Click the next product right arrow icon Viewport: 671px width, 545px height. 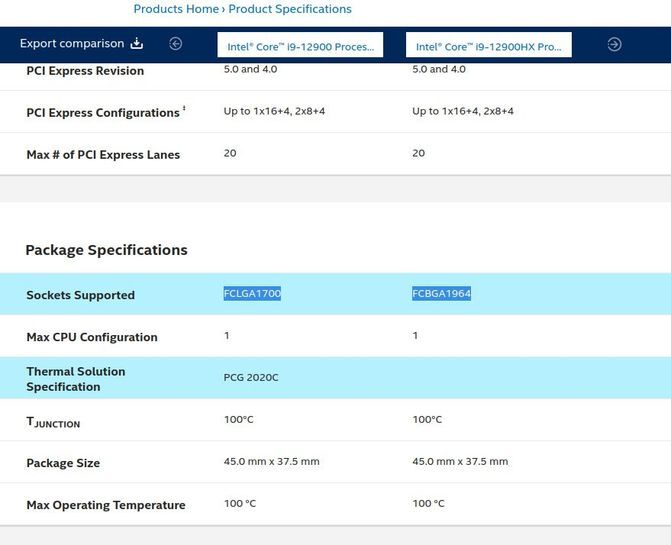(x=614, y=44)
